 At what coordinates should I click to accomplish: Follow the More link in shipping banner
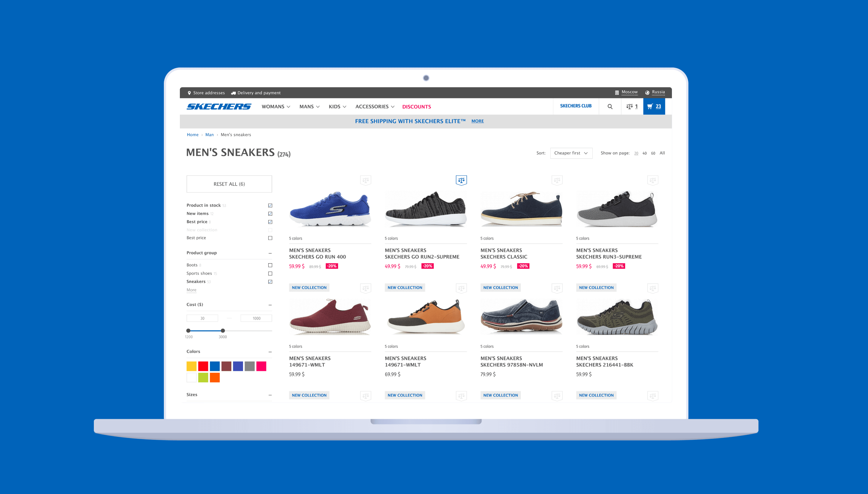[x=477, y=121]
